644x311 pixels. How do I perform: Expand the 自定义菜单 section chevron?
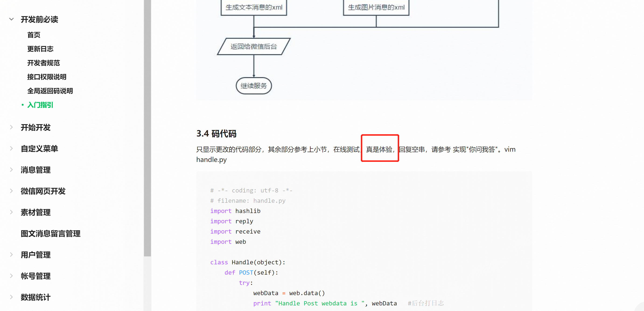(11, 148)
